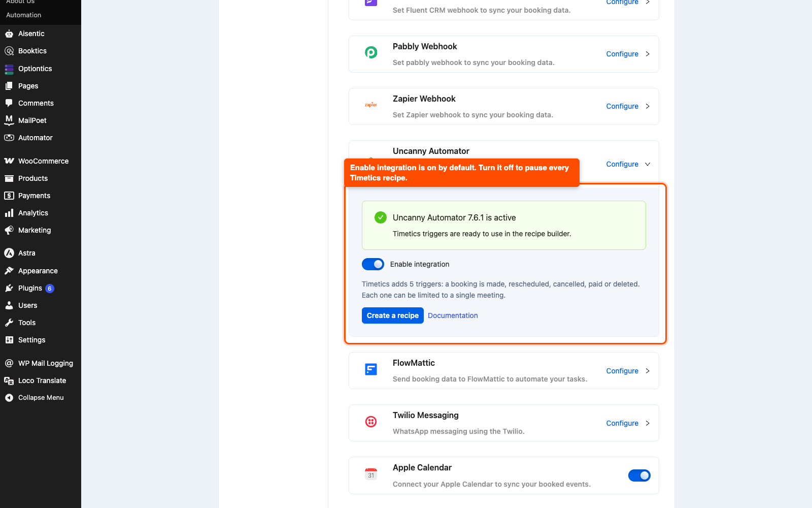Click the Astra logo icon
This screenshot has height=508, width=812.
9,253
